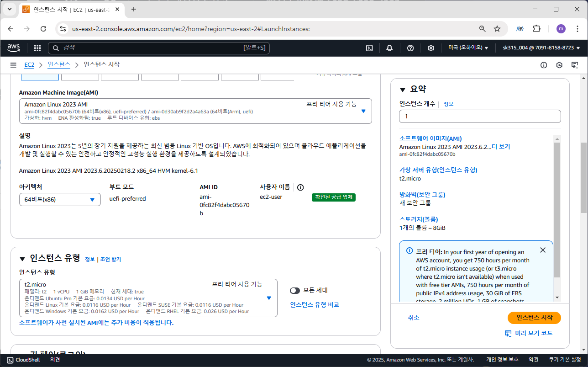Open CloudShell from the footer
This screenshot has height=367, width=588.
(23, 360)
